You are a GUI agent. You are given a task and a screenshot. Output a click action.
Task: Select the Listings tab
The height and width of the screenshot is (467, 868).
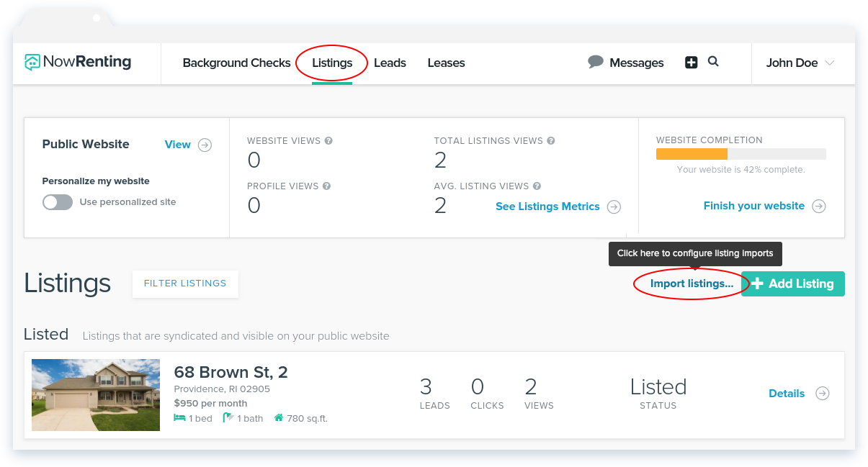[x=332, y=63]
